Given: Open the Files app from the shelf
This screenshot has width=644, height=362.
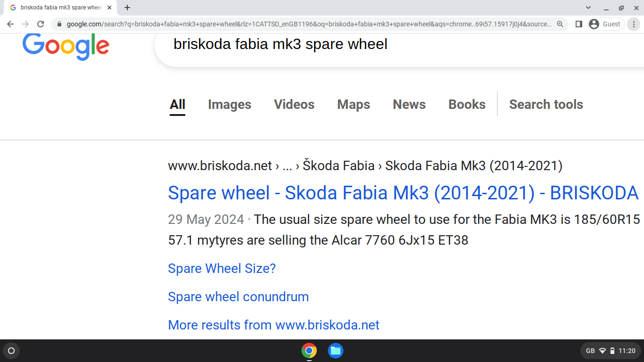Looking at the screenshot, I should pos(335,351).
